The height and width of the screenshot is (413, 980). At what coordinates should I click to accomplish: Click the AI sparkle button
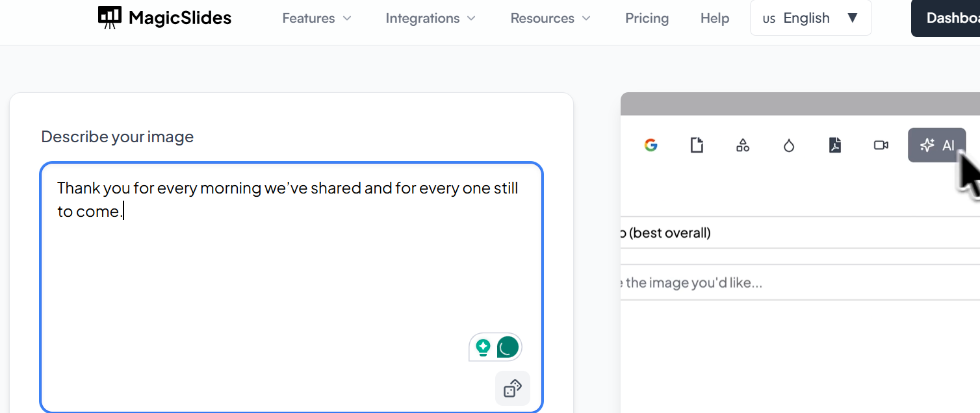[936, 145]
